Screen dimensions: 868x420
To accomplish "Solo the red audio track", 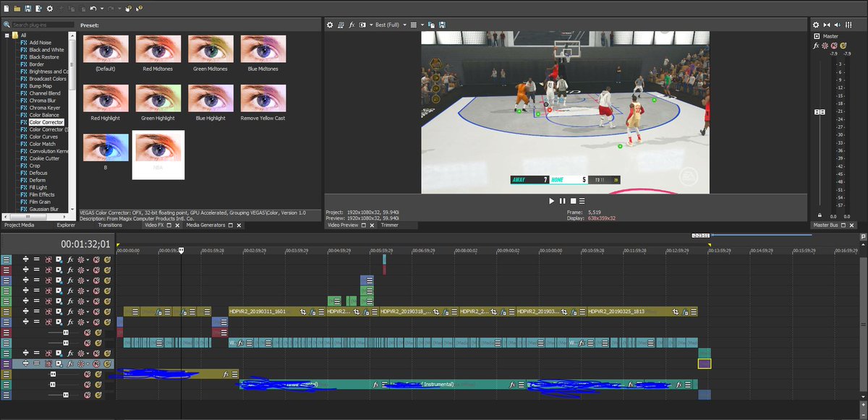I will [x=98, y=333].
